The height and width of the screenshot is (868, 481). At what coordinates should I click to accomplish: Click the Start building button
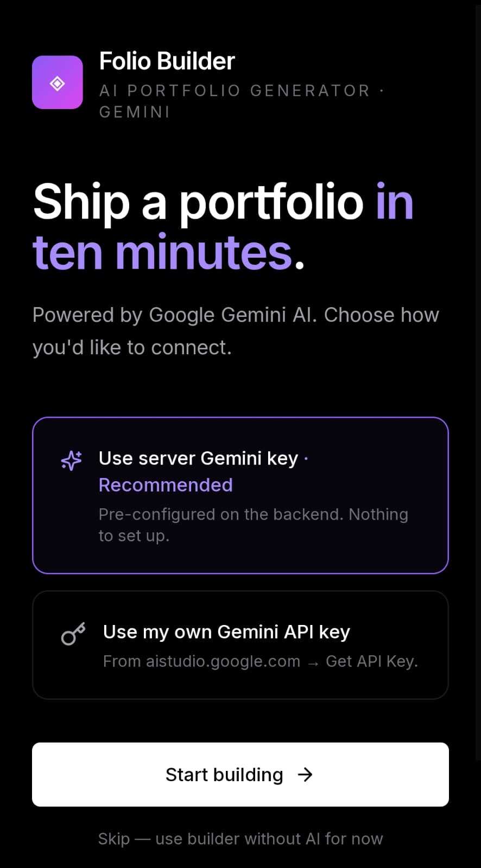click(240, 774)
